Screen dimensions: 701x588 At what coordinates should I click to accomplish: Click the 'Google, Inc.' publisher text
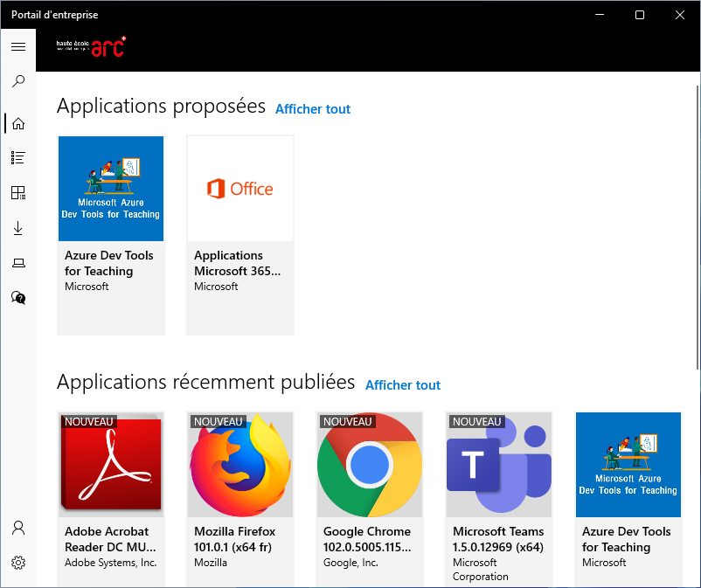click(x=350, y=563)
